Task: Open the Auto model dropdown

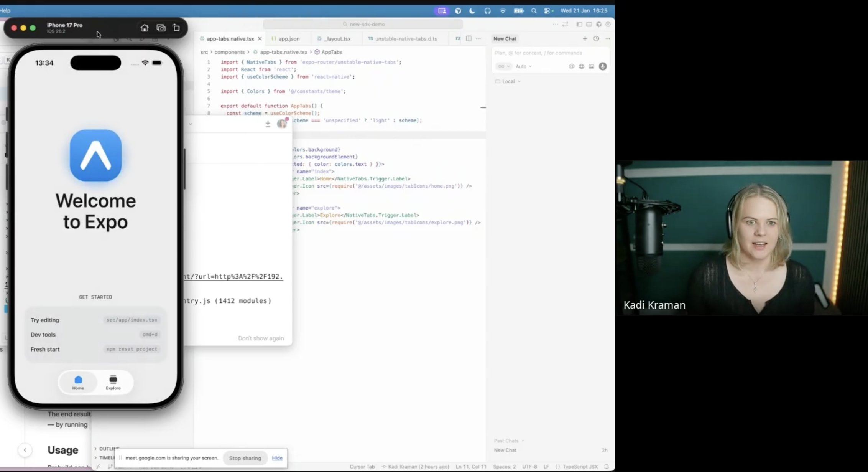Action: tap(524, 66)
